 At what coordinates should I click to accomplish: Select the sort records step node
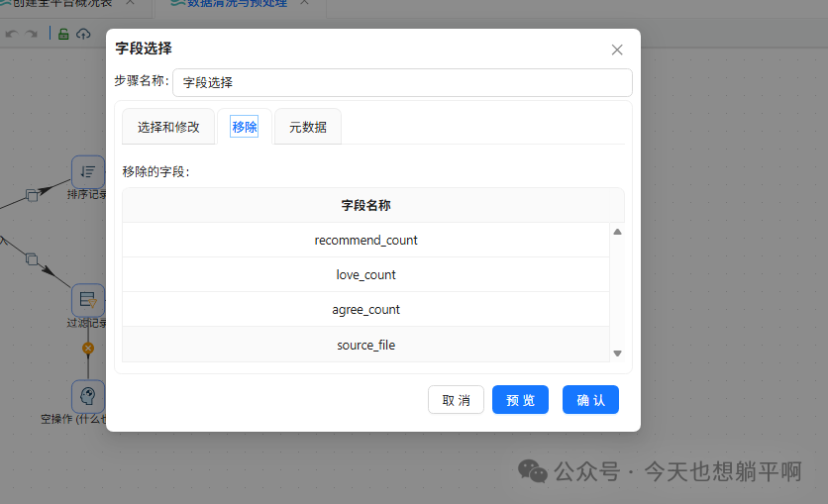coord(88,171)
